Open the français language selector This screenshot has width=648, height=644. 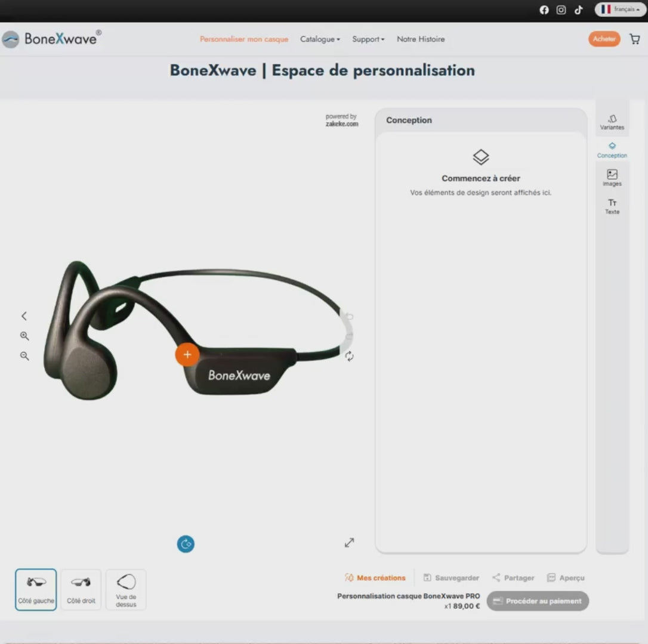620,10
